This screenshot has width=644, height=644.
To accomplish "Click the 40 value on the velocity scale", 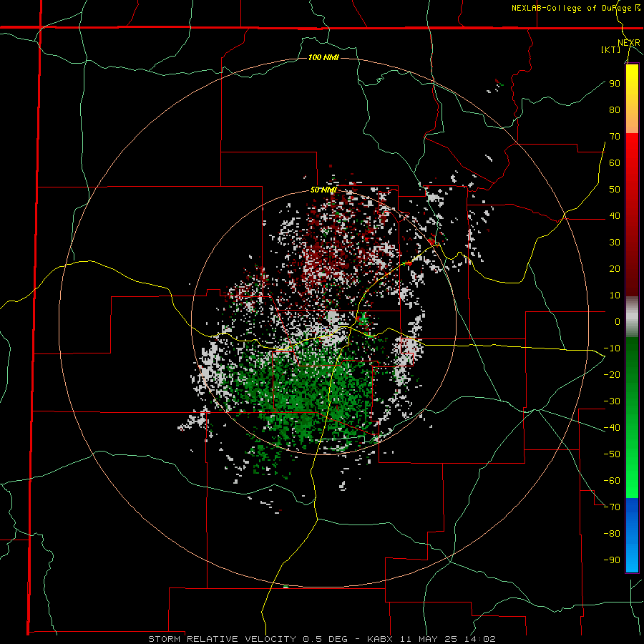I will tap(615, 215).
